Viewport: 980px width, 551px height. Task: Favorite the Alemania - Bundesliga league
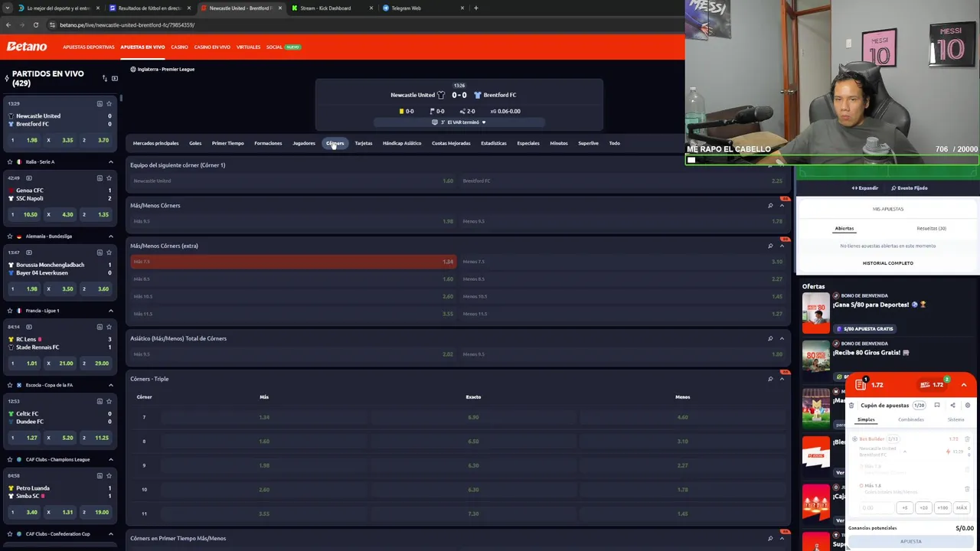pos(10,236)
